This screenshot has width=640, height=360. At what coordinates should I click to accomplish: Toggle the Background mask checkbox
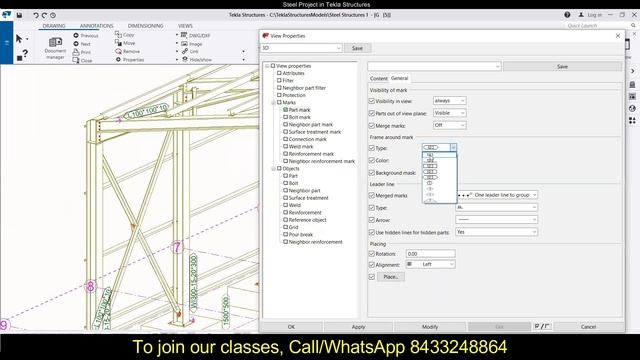point(371,173)
